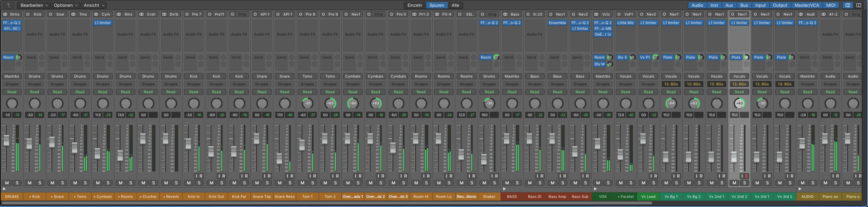Click the volume fader on Kick channel
The width and height of the screenshot is (868, 207).
click(29, 144)
